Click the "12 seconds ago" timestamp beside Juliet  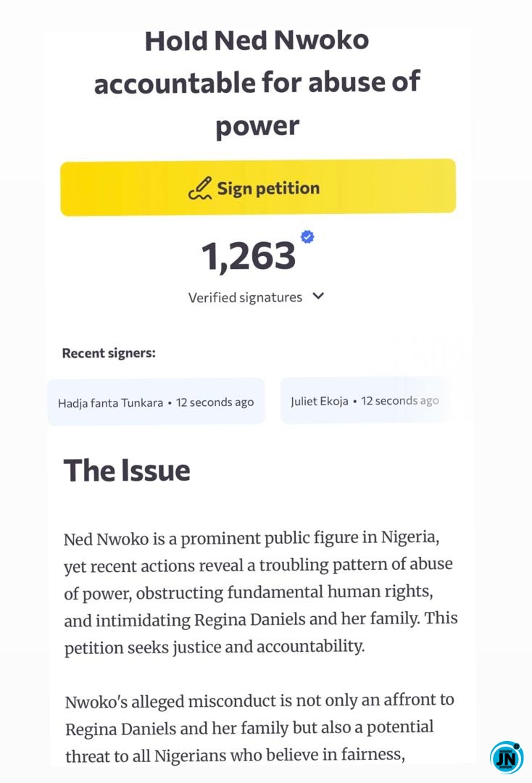(x=400, y=401)
